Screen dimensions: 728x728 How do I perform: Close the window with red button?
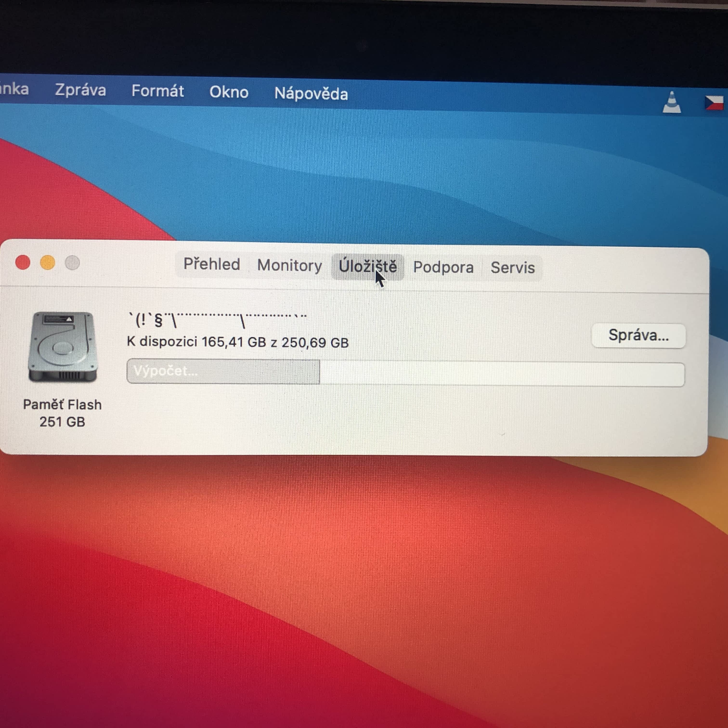click(23, 262)
